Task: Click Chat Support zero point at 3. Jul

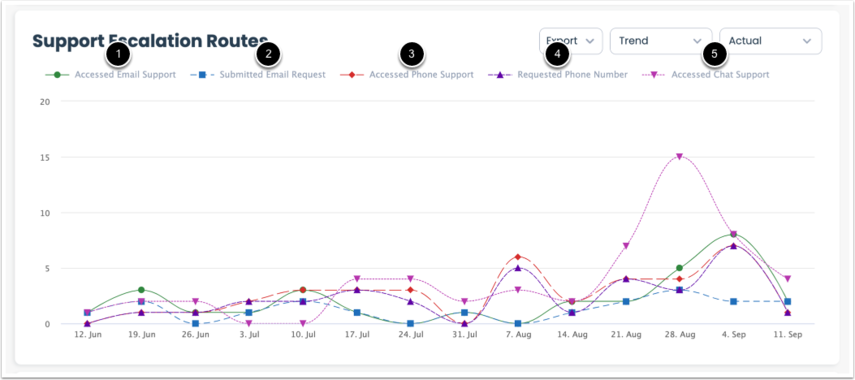Action: (249, 323)
